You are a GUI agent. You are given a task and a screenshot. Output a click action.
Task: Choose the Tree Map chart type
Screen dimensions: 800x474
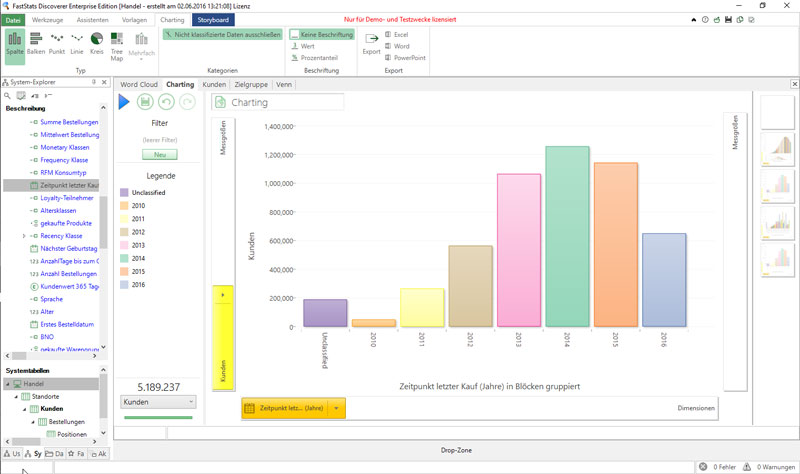tap(117, 46)
